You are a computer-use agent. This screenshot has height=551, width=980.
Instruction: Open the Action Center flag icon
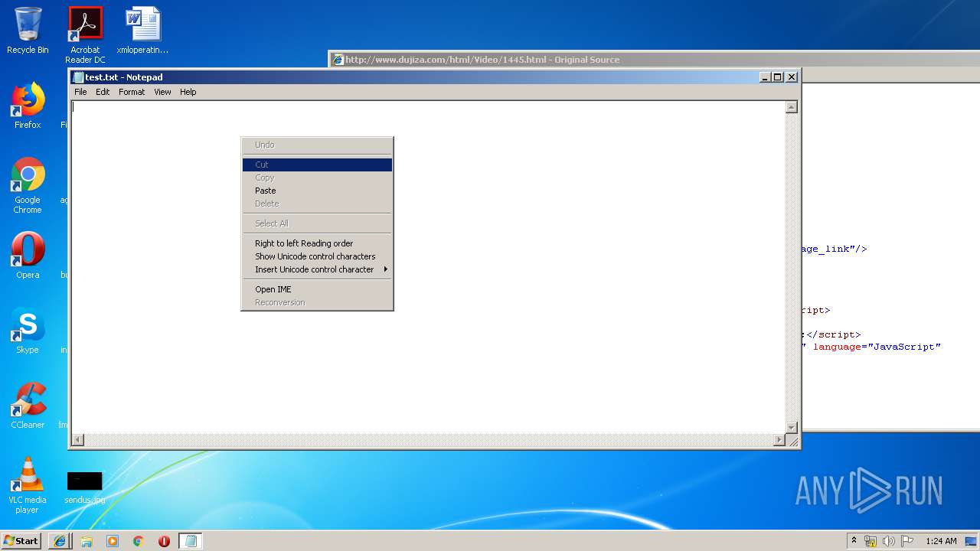(x=907, y=541)
